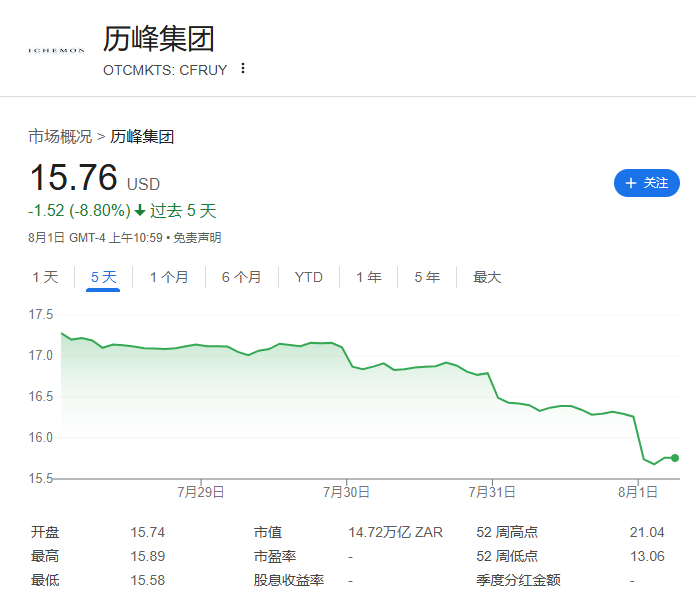696x606 pixels.
Task: Select the 最大 range tab
Action: click(487, 277)
